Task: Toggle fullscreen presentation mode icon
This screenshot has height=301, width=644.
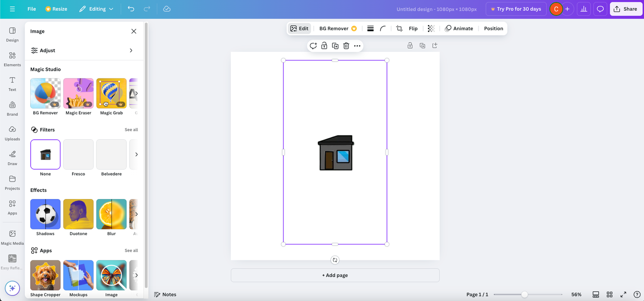Action: pos(623,294)
